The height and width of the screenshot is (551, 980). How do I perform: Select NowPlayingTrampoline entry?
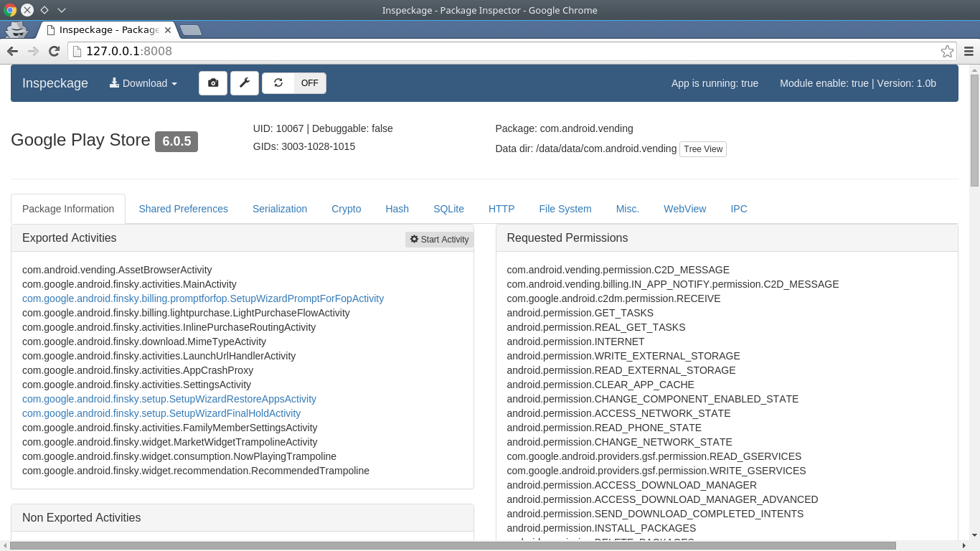[x=179, y=456]
